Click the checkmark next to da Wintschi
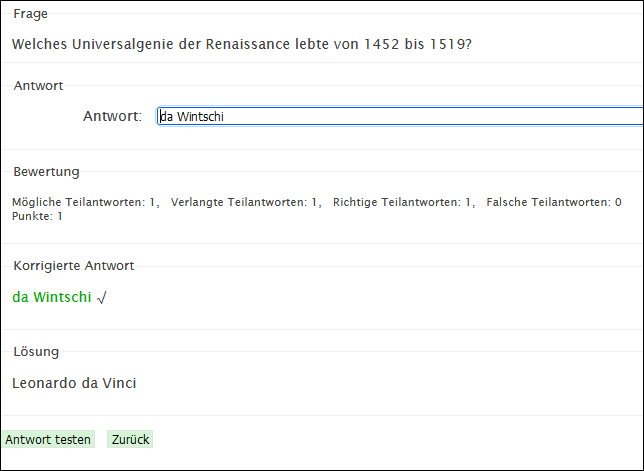 pos(101,297)
